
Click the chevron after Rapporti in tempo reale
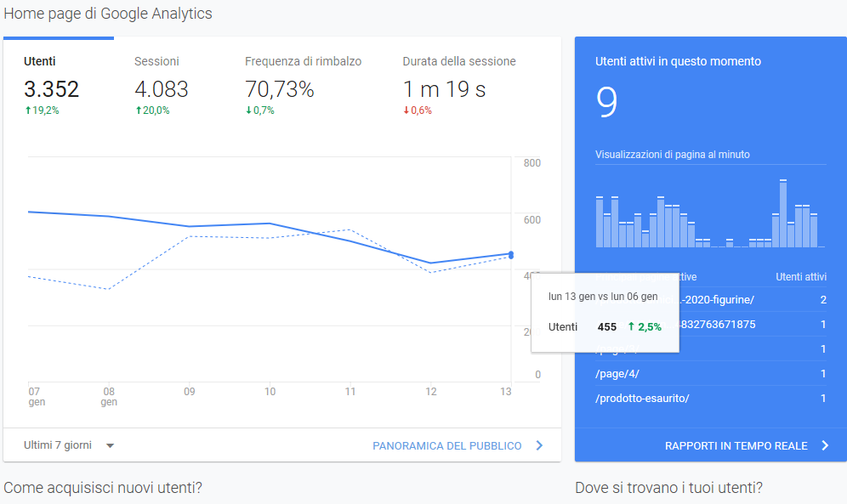tap(825, 445)
